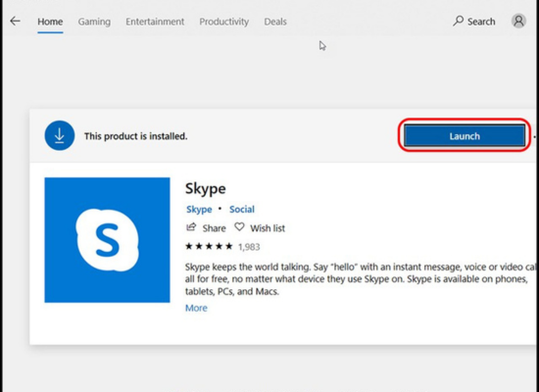
Task: Click the download arrow circle icon
Action: coord(60,135)
